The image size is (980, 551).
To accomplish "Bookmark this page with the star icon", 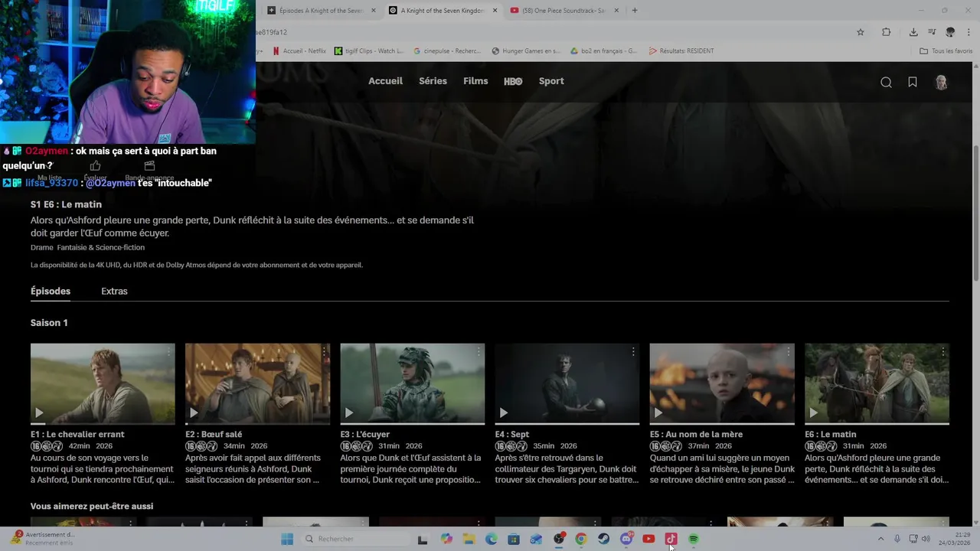I will (x=861, y=32).
